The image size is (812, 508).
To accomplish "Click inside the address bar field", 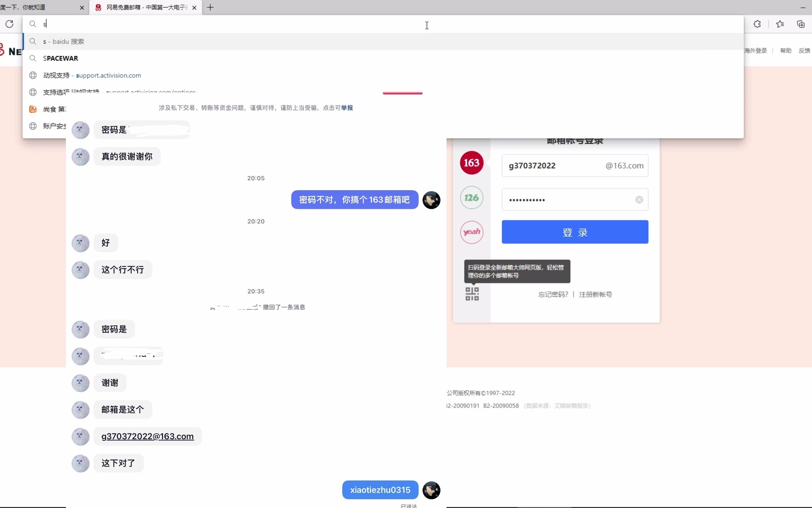I will (383, 24).
